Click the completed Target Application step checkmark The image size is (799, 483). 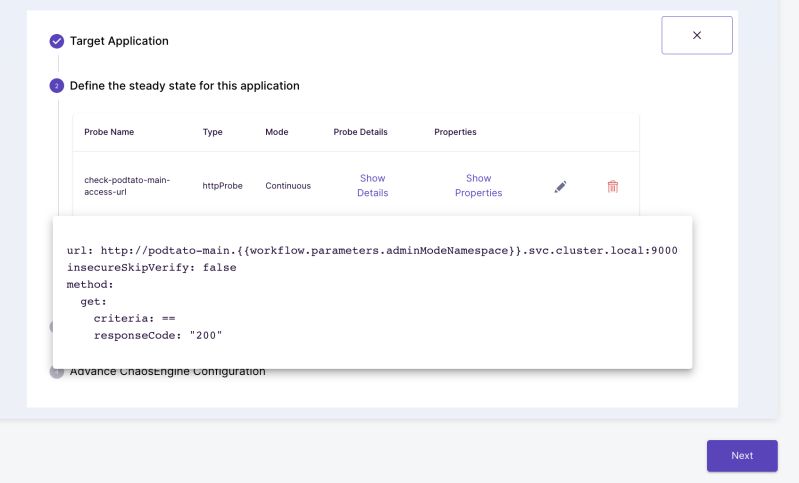point(57,41)
